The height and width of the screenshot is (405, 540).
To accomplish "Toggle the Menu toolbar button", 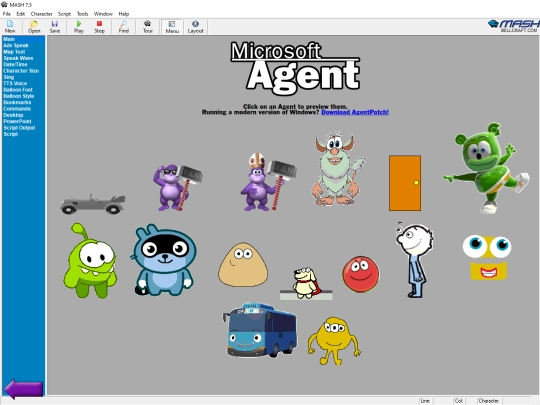I will [x=172, y=27].
